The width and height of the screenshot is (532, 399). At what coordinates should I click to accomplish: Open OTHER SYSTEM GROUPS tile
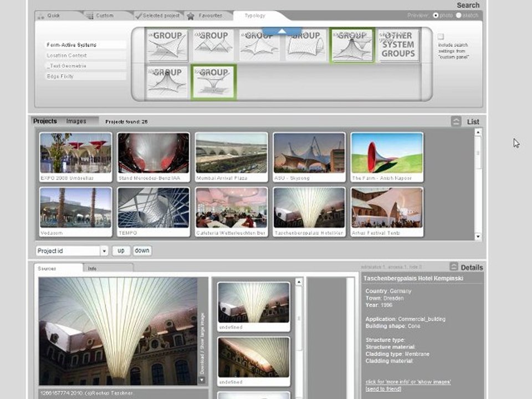coord(398,45)
